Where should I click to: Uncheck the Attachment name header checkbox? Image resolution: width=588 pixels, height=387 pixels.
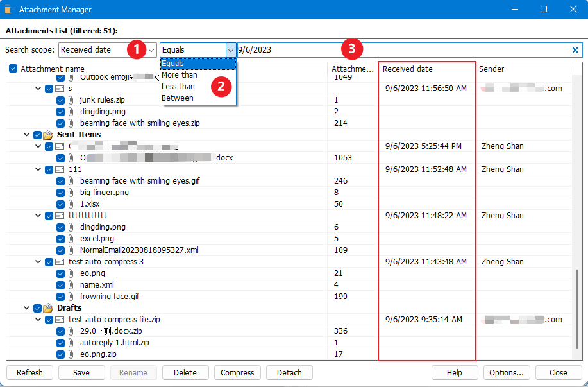14,69
